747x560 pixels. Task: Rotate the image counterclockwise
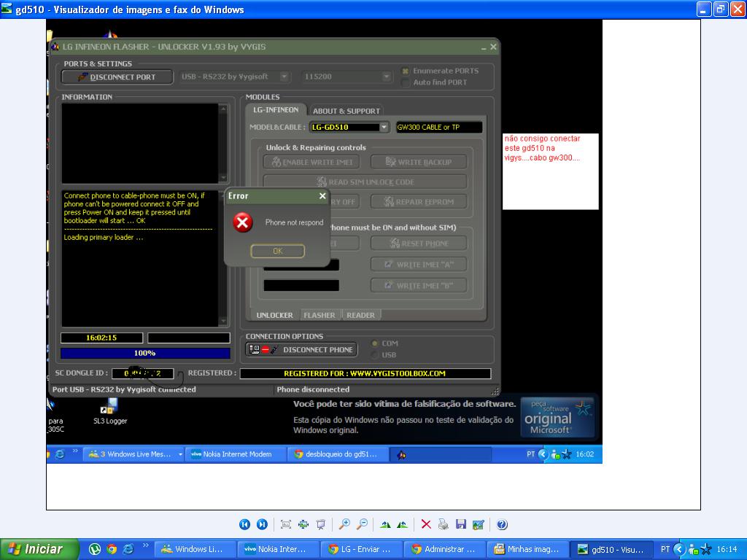coord(403,524)
